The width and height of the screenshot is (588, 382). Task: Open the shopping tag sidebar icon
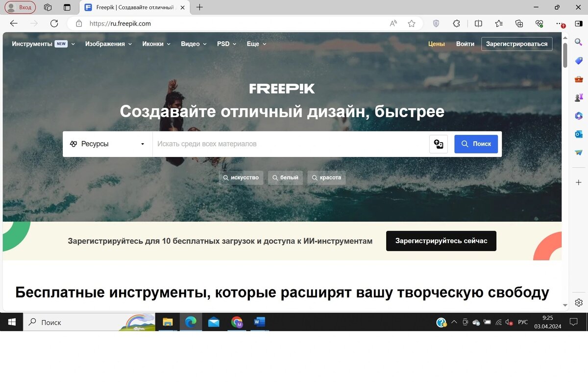pyautogui.click(x=579, y=60)
